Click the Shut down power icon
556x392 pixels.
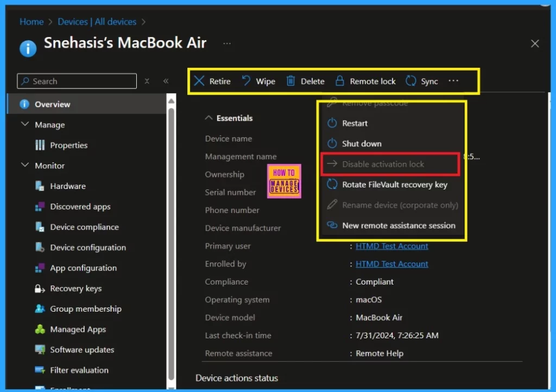[x=332, y=143]
